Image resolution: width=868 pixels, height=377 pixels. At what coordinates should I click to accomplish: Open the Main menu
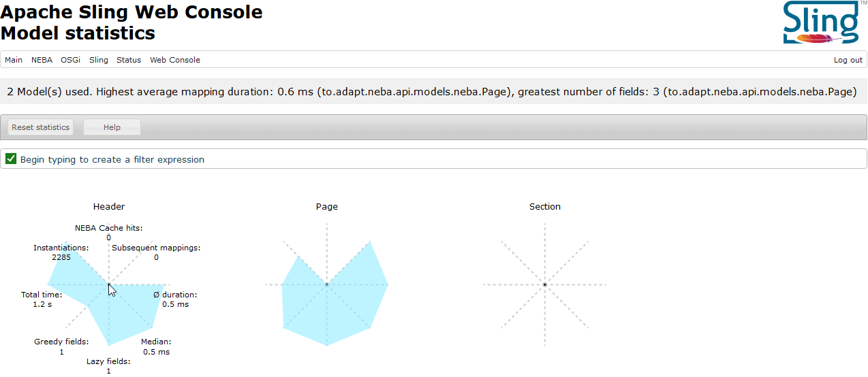point(14,60)
